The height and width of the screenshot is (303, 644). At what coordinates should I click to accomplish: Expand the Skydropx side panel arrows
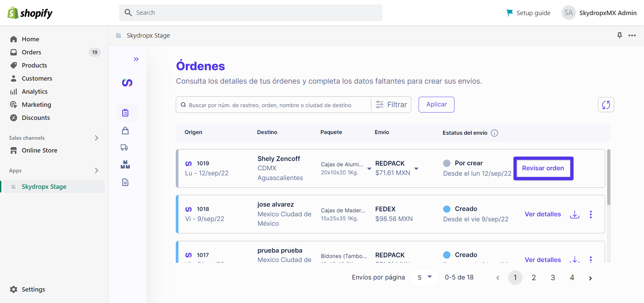[136, 59]
